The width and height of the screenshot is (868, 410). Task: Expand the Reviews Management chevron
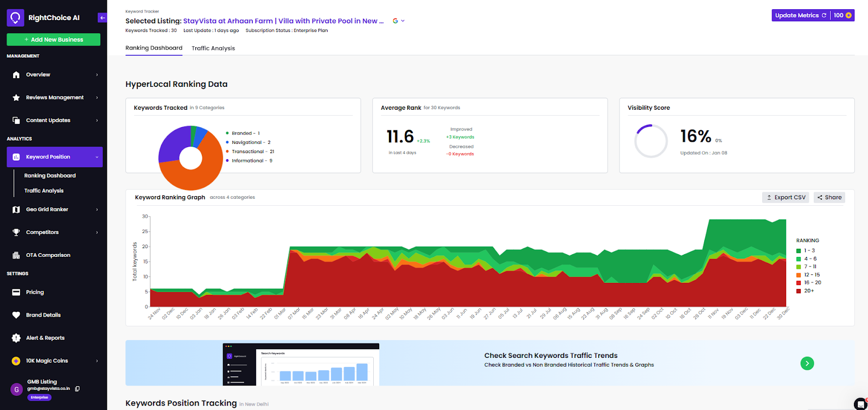[97, 98]
